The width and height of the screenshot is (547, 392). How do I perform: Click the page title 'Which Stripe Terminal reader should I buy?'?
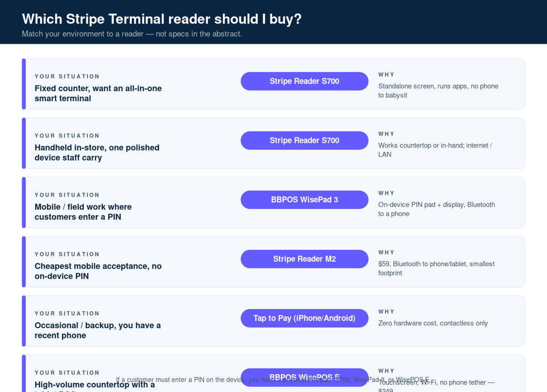[162, 19]
